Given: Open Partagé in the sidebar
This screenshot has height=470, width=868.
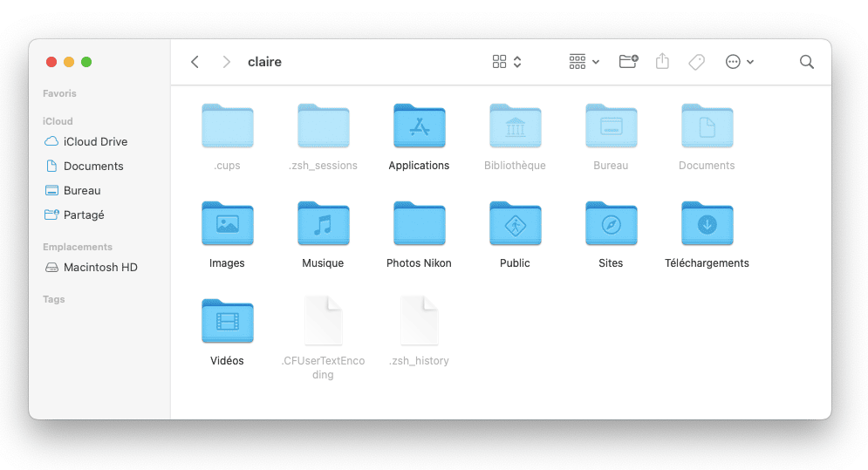Looking at the screenshot, I should tap(84, 215).
